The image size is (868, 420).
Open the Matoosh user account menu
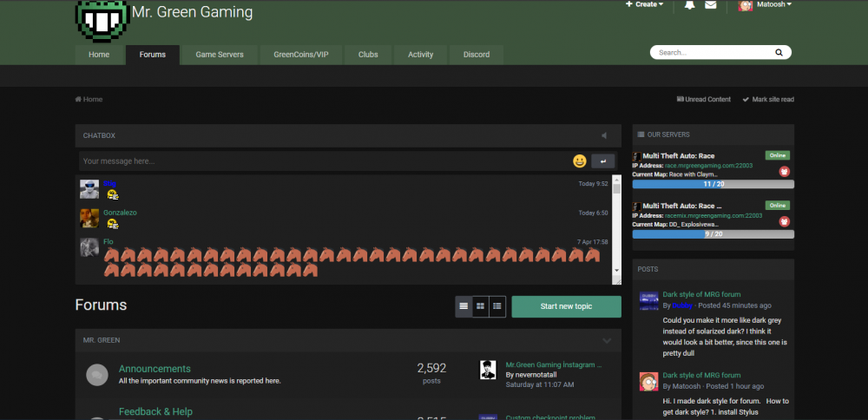765,5
